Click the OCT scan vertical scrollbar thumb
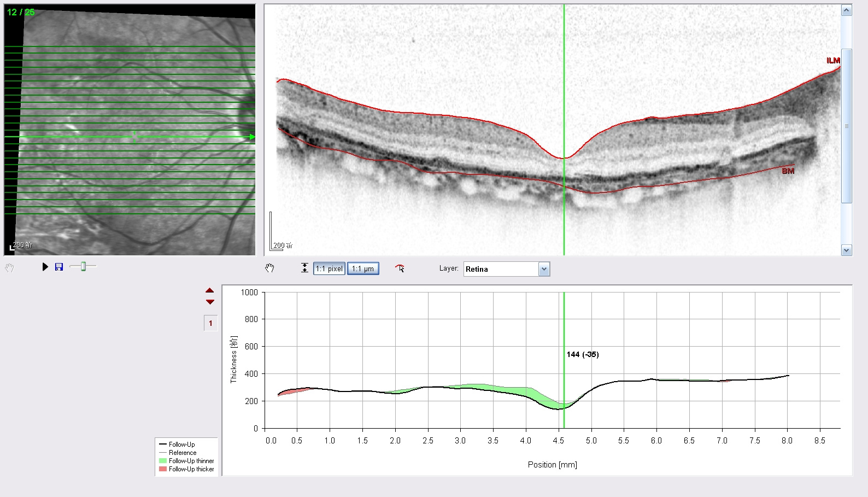 [847, 126]
